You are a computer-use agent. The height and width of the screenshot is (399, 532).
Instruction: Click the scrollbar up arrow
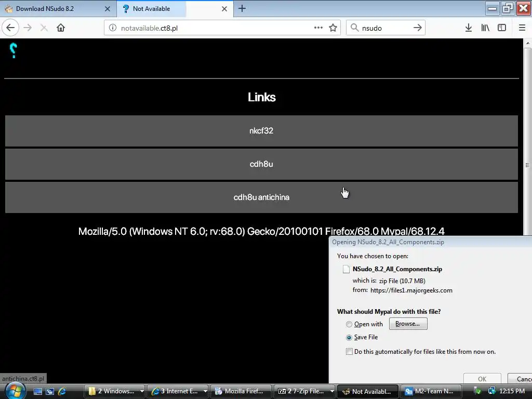point(527,43)
